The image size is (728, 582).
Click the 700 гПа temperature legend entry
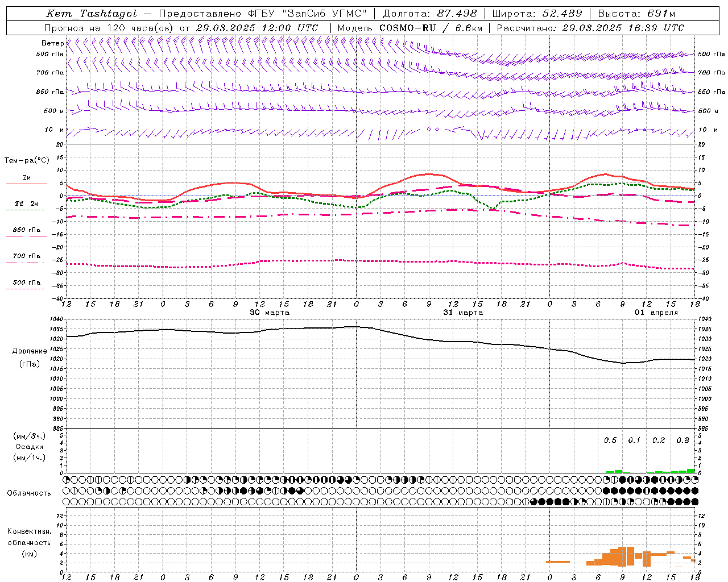[x=27, y=256]
